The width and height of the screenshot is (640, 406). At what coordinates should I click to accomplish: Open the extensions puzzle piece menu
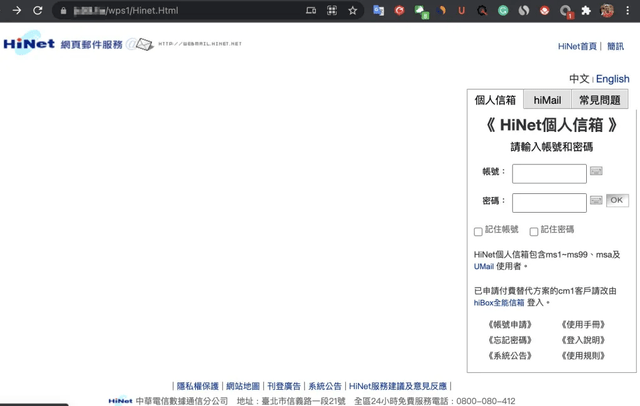[586, 11]
